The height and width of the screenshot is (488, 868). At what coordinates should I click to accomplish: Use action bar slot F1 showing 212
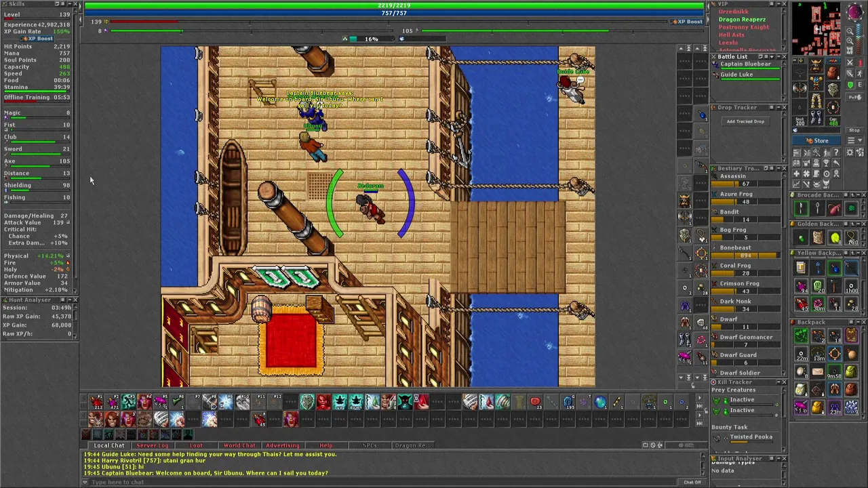click(96, 401)
